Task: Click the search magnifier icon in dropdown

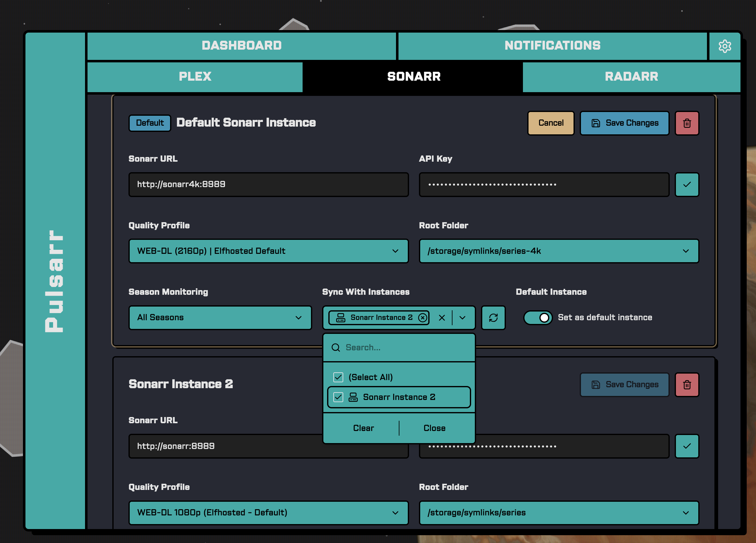Action: coord(336,347)
